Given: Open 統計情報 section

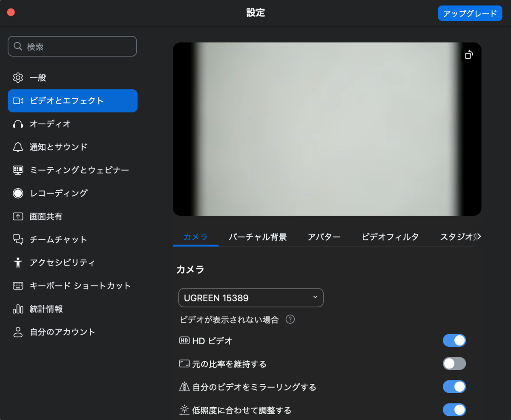Looking at the screenshot, I should 72,309.
